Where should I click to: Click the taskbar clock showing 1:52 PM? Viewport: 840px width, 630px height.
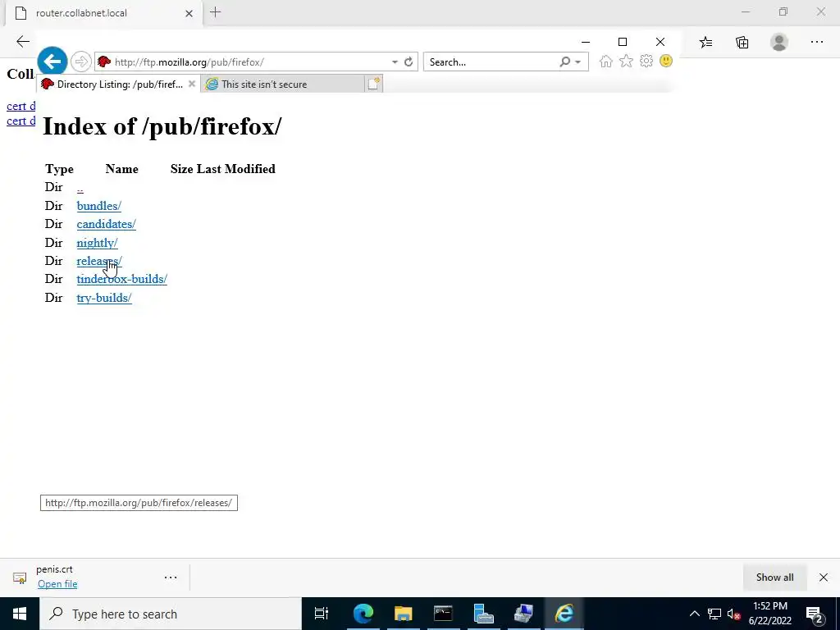(769, 614)
